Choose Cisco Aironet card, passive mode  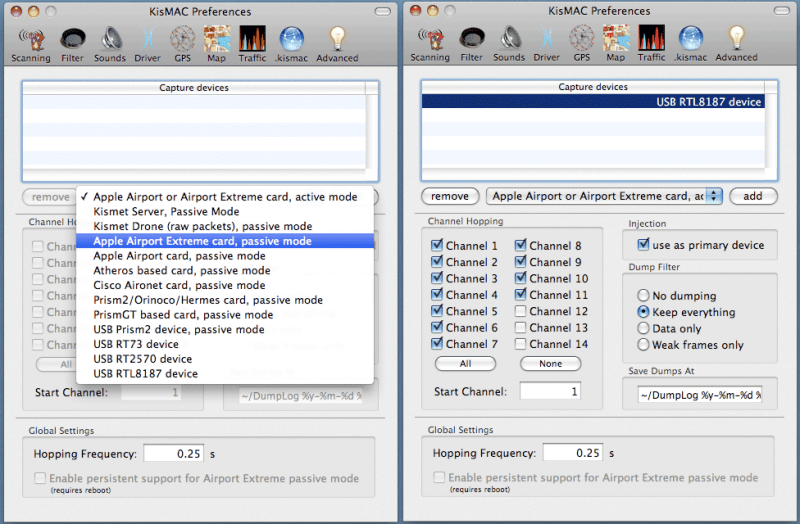[225, 285]
